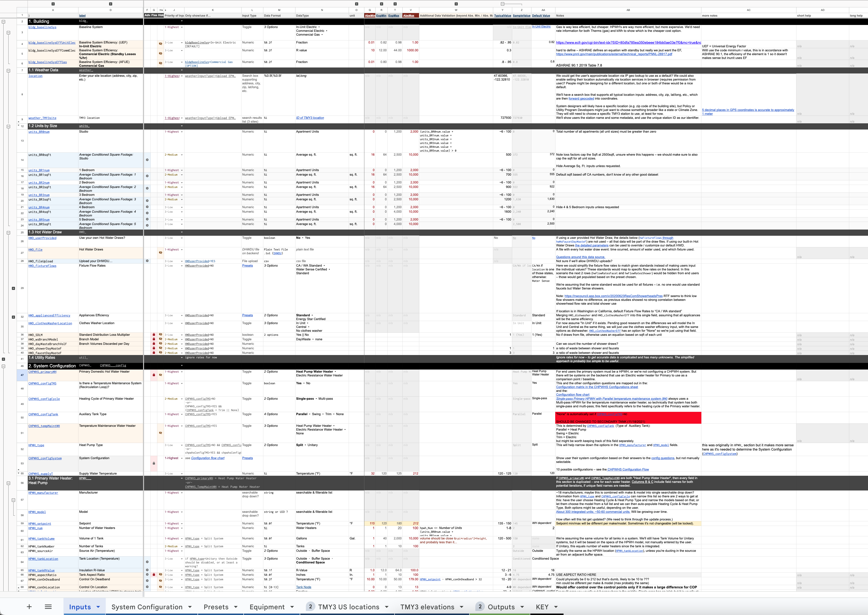Open the forward geocoded link in Notes

(x=581, y=98)
